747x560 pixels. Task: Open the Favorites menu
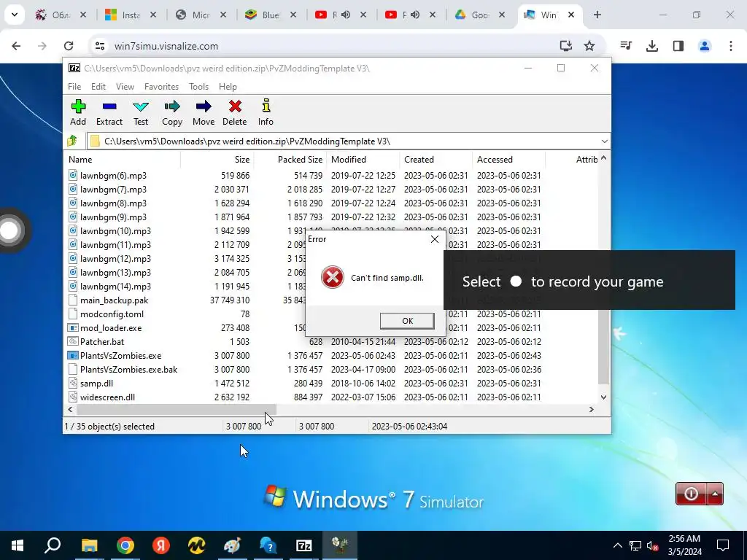pyautogui.click(x=161, y=87)
